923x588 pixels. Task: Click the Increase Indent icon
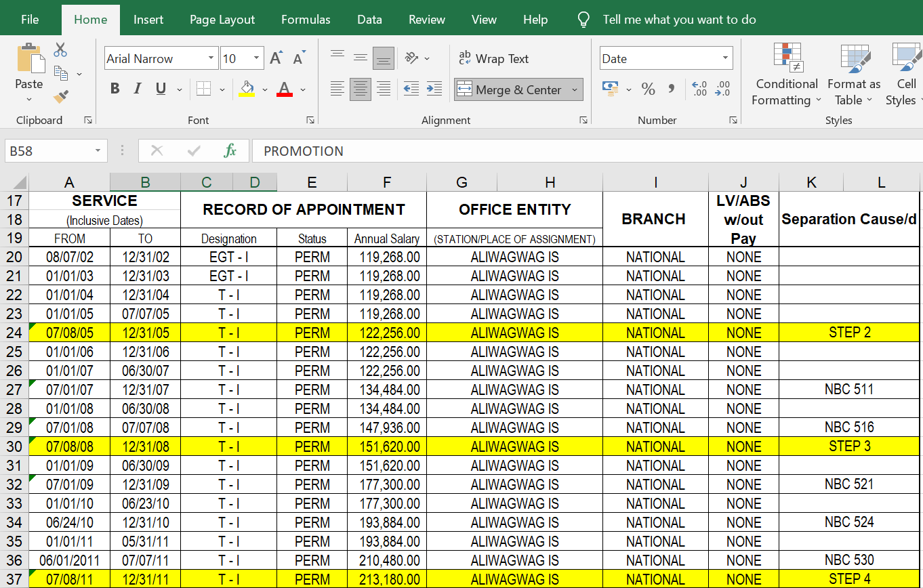click(434, 89)
